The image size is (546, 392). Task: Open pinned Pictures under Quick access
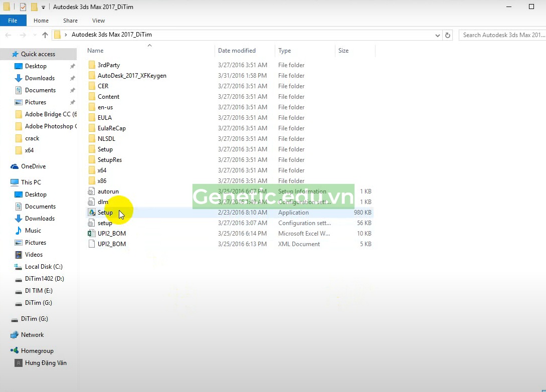(x=35, y=102)
